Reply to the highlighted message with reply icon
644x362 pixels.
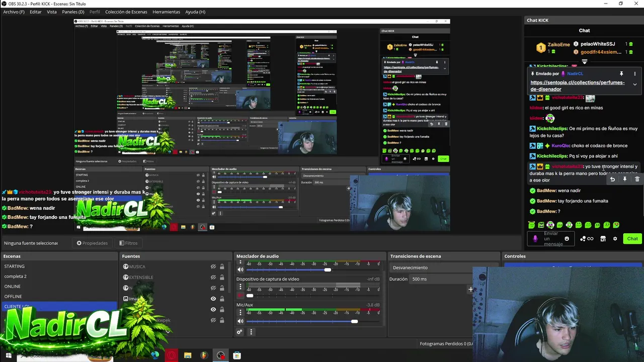[x=612, y=179]
